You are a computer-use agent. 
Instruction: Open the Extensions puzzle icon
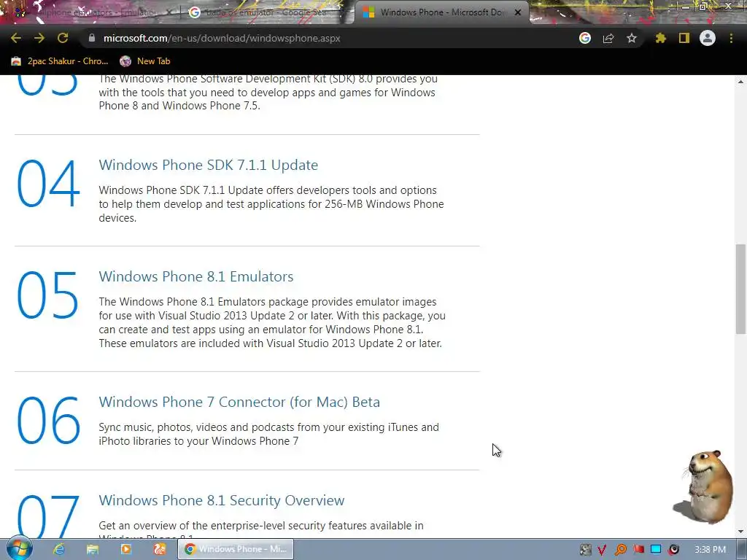tap(660, 38)
